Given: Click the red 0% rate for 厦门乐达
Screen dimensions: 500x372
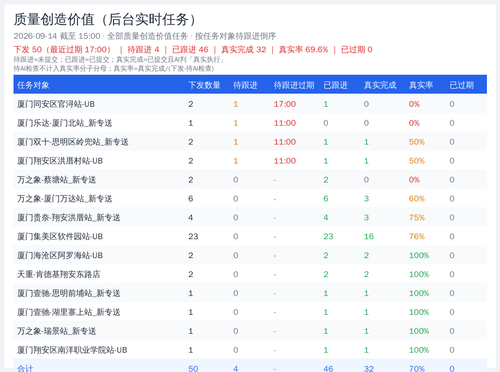Looking at the screenshot, I should [x=414, y=123].
